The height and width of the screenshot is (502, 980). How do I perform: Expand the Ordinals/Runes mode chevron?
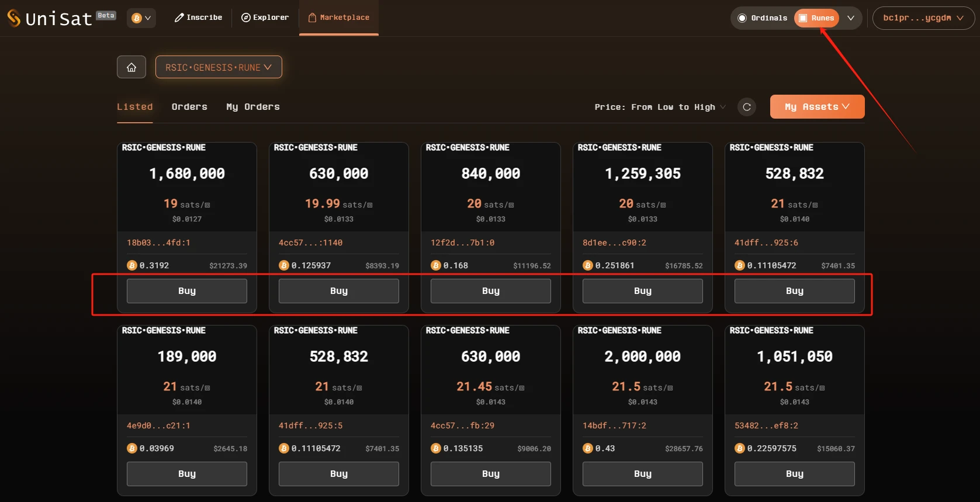point(851,18)
